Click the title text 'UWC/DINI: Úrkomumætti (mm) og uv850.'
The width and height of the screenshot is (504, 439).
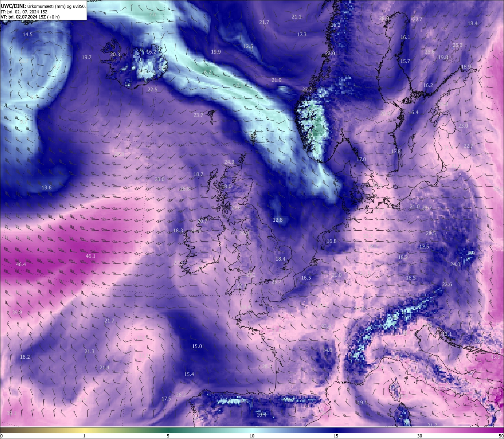pyautogui.click(x=43, y=6)
